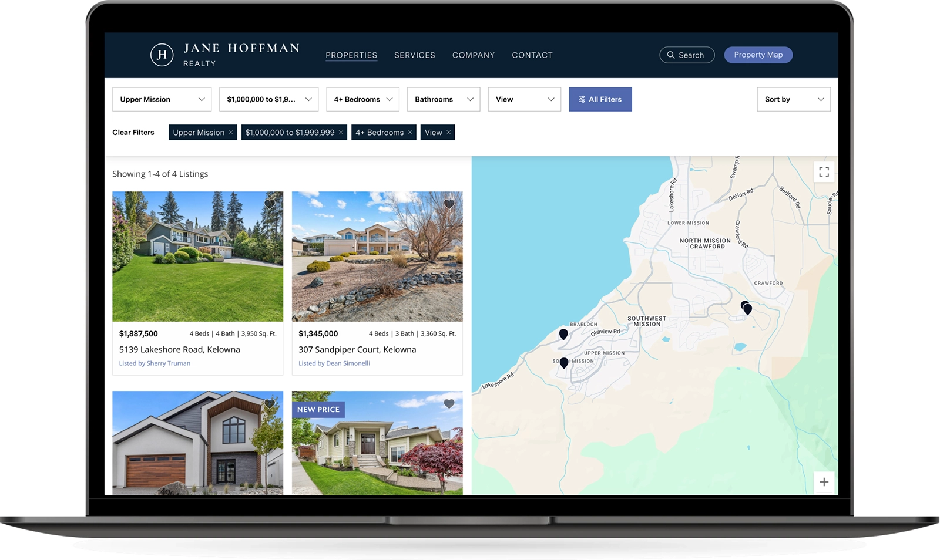Click Clear Filters link
The image size is (940, 560).
click(x=133, y=133)
